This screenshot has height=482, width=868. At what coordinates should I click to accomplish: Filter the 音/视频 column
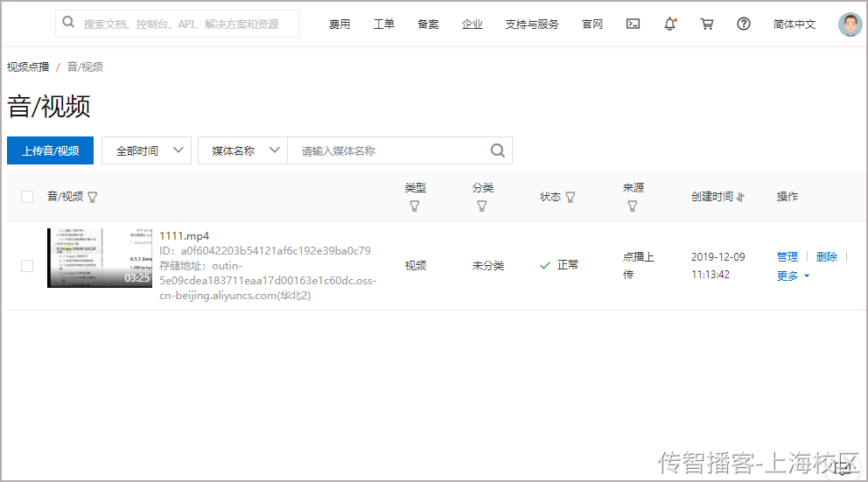(x=93, y=197)
